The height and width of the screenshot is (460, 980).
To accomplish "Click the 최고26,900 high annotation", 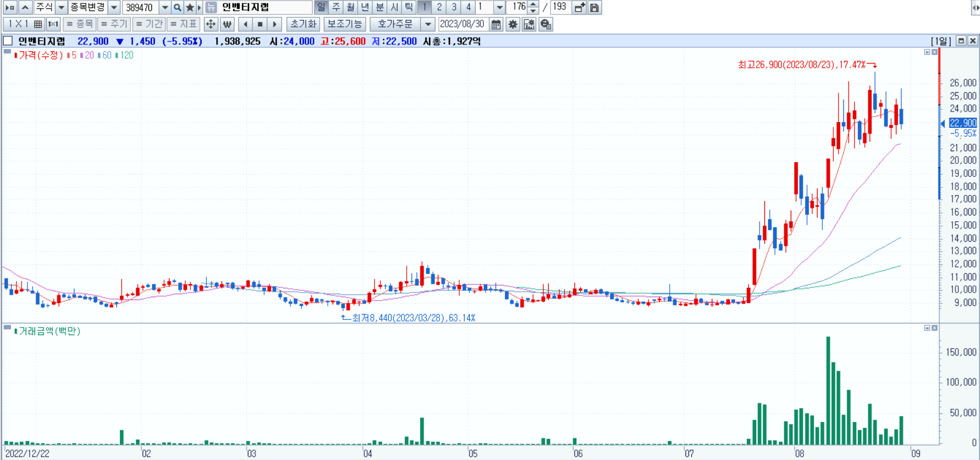I will 802,65.
